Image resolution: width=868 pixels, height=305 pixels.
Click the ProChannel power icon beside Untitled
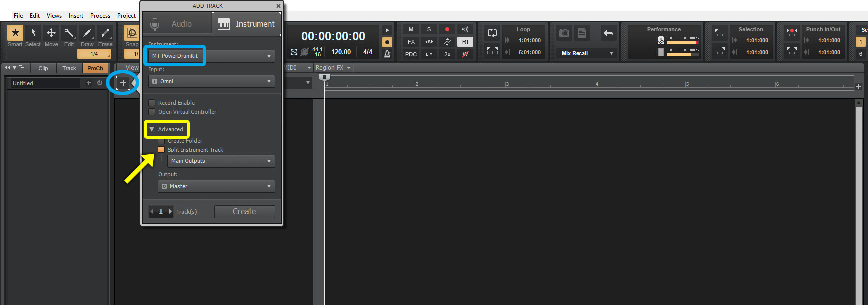[x=100, y=83]
